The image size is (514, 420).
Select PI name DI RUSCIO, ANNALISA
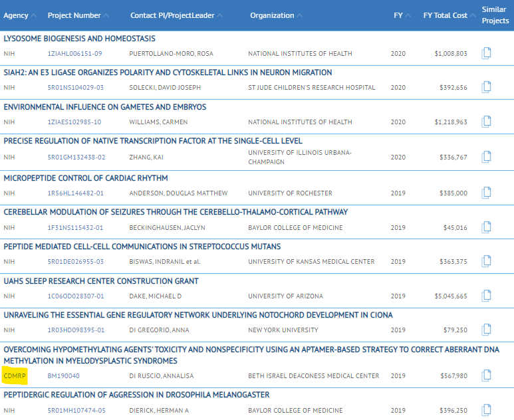(162, 375)
